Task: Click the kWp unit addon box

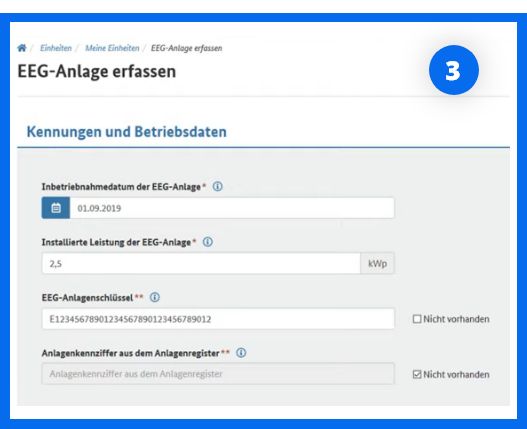Action: (377, 264)
